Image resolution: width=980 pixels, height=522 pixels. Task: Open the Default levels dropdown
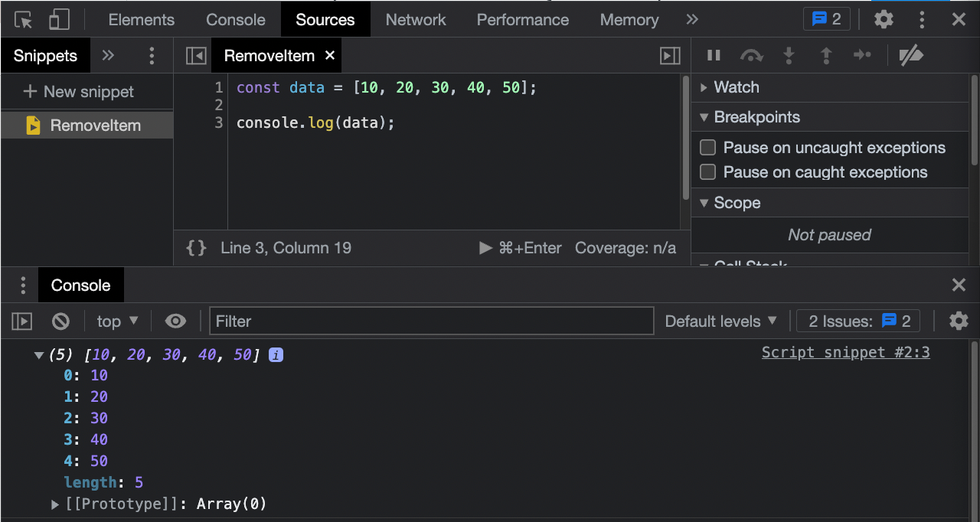pos(720,321)
